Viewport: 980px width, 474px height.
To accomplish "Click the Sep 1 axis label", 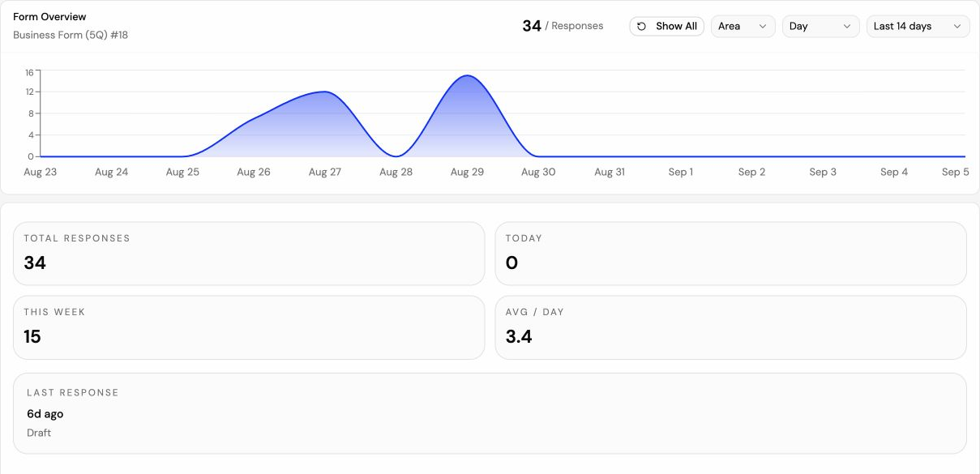I will (681, 172).
